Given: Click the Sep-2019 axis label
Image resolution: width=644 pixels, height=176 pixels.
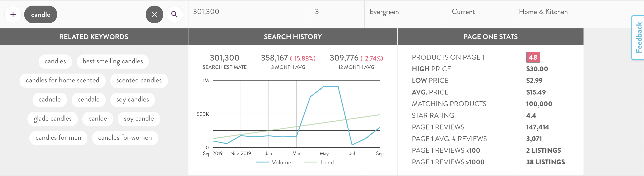Looking at the screenshot, I should [x=213, y=153].
